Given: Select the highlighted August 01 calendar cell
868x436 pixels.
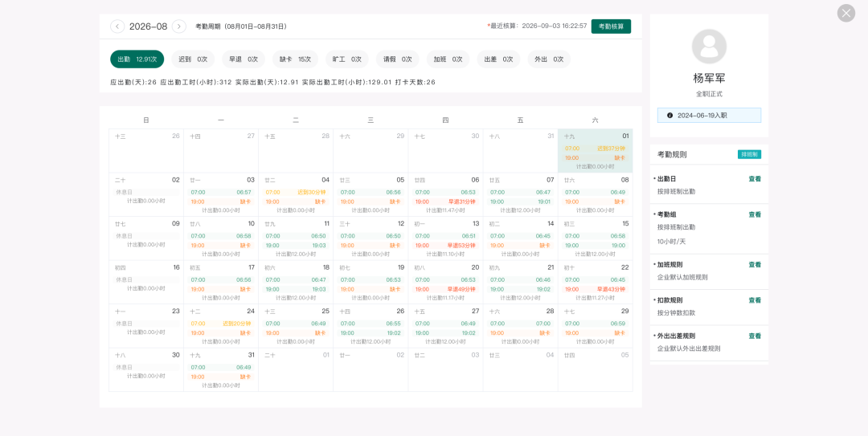Looking at the screenshot, I should (595, 151).
